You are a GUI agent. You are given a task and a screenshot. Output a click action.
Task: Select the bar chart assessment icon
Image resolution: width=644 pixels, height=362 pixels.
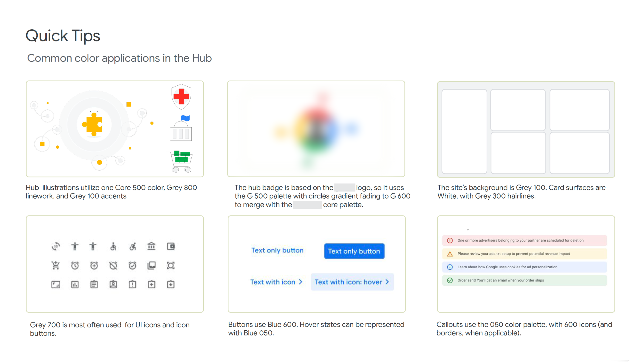tap(75, 284)
